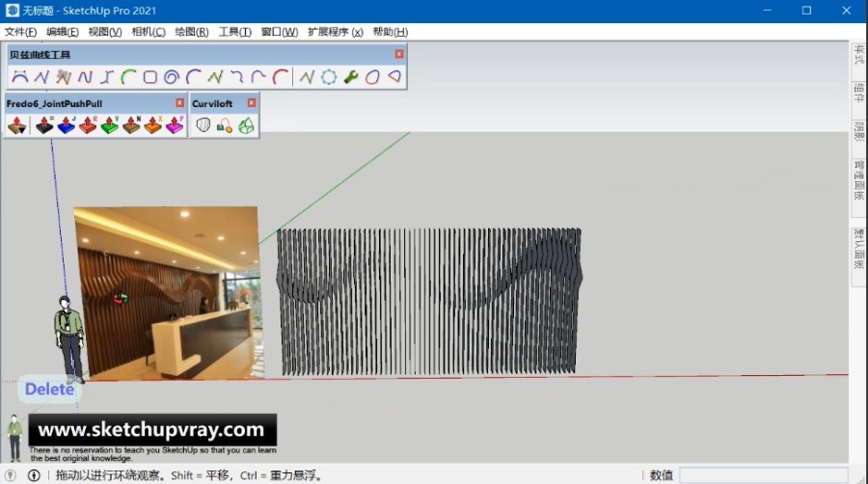Select the red Round Push Pull R icon
The image size is (868, 484).
point(88,125)
